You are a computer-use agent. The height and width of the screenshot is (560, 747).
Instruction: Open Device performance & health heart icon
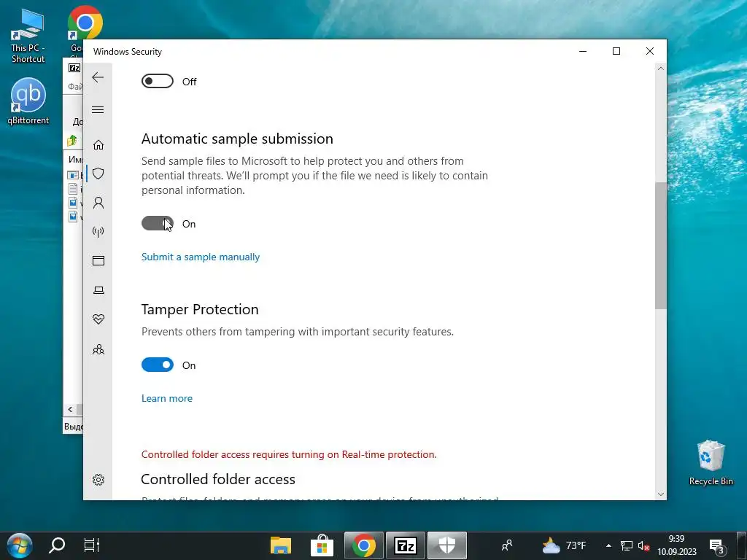(x=98, y=319)
